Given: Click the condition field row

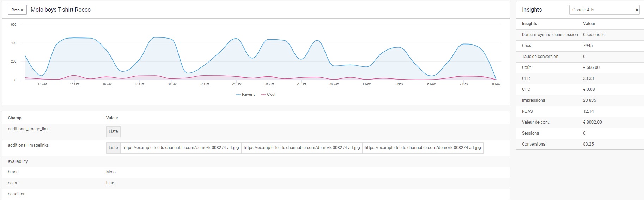Looking at the screenshot, I should point(256,194).
